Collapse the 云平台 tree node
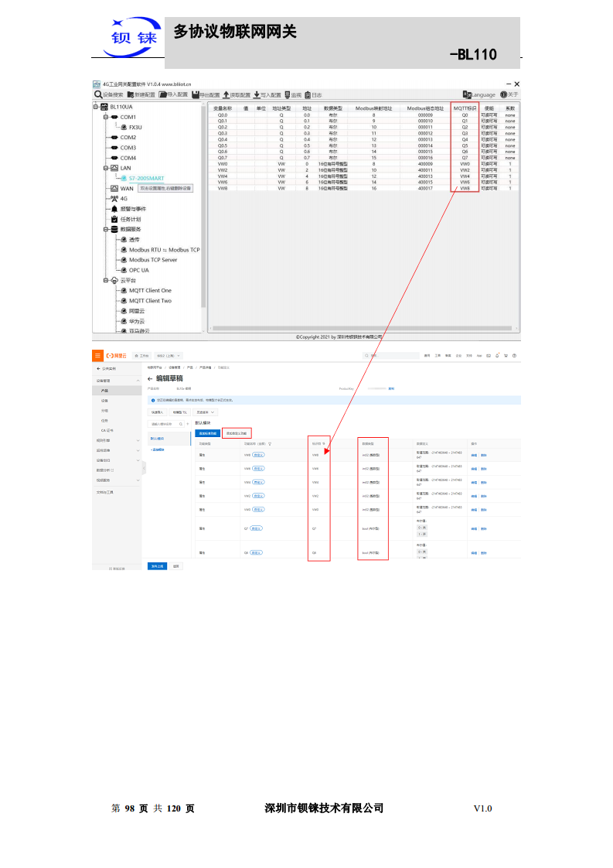613x868 pixels. pos(106,280)
